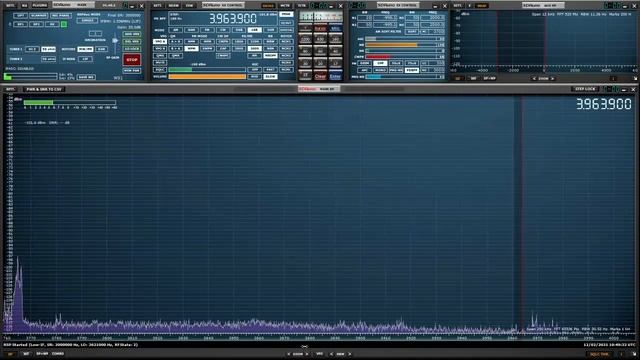
Task: Click the green indicator square beside RX
Action: click(x=64, y=24)
